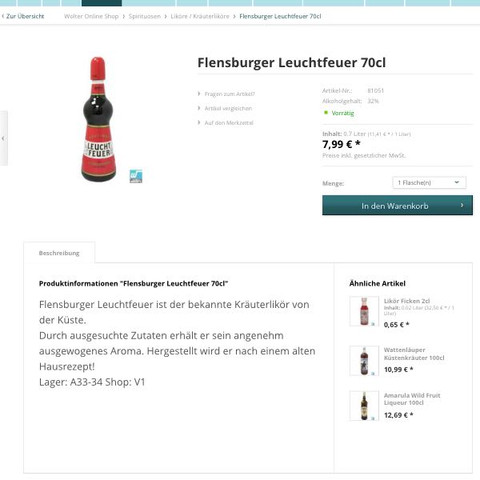
Task: Click arrow icon on Warenkorb button
Action: [462, 205]
